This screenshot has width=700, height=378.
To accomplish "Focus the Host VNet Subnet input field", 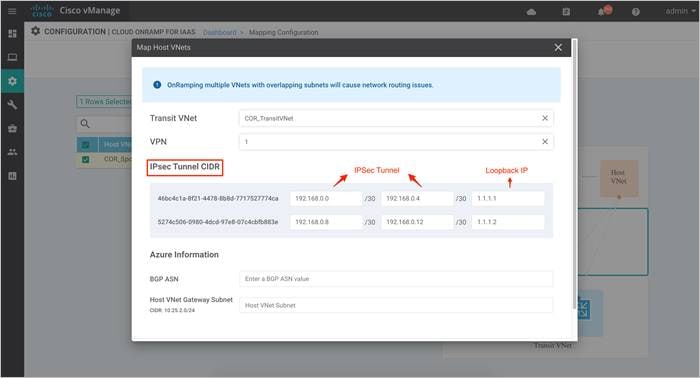I will click(x=396, y=305).
